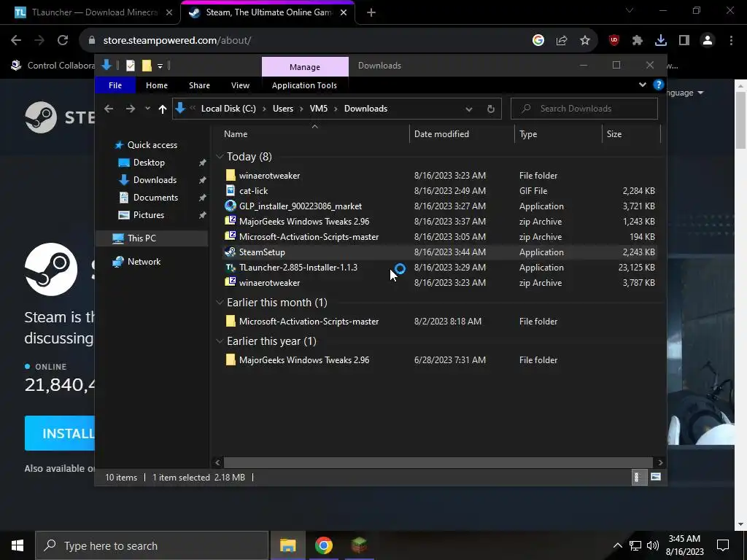Screen dimensions: 747x560
Task: Go up one folder level in Explorer
Action: click(x=163, y=109)
